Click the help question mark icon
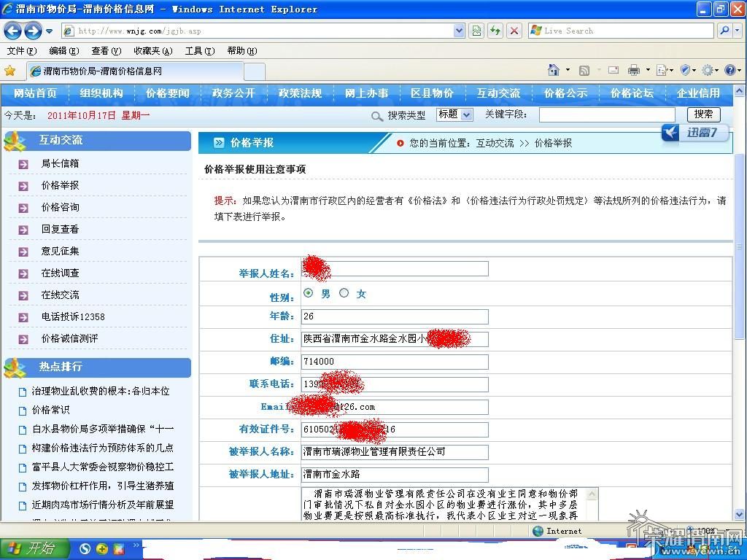The height and width of the screenshot is (560, 747). (x=729, y=71)
